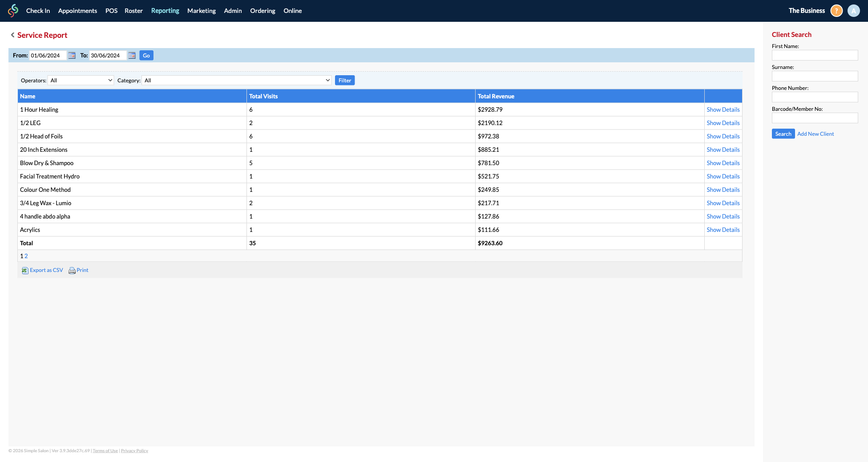Open the Marketing menu
This screenshot has width=868, height=462.
201,11
